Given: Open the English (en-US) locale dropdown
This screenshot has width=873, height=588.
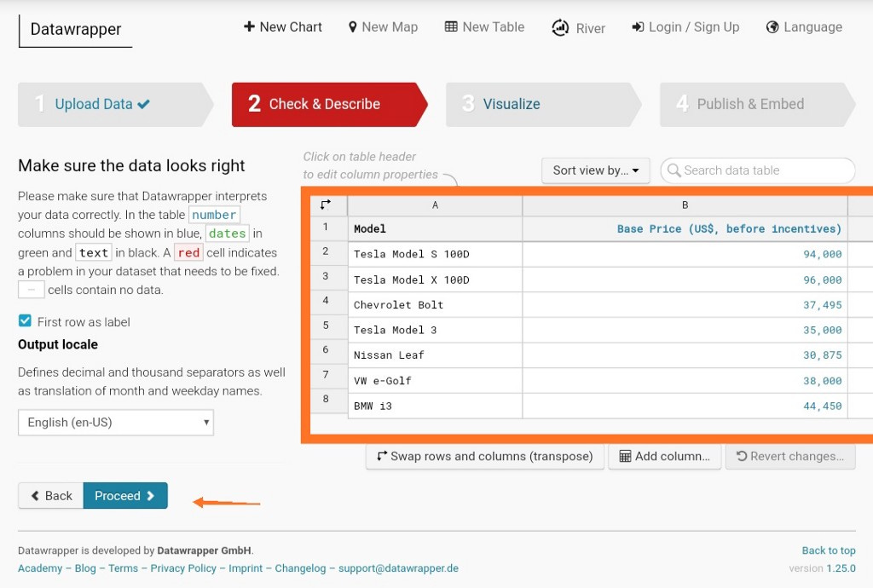Looking at the screenshot, I should pyautogui.click(x=115, y=422).
